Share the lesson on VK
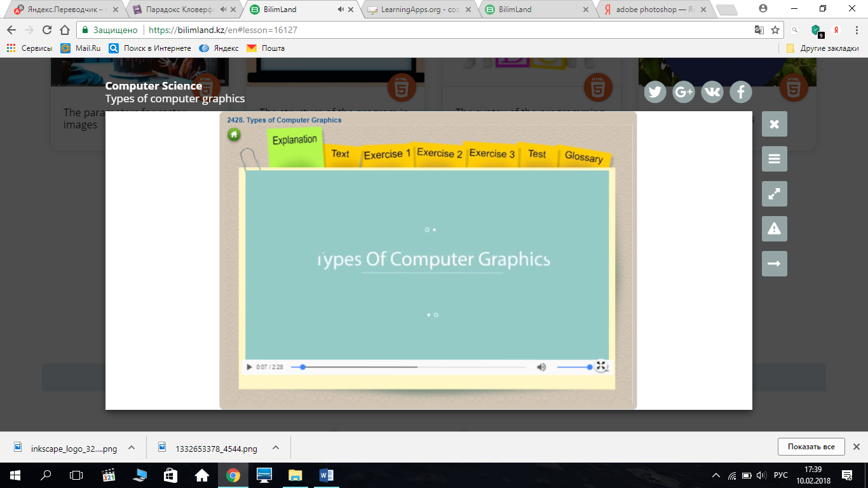The image size is (868, 488). pos(712,92)
